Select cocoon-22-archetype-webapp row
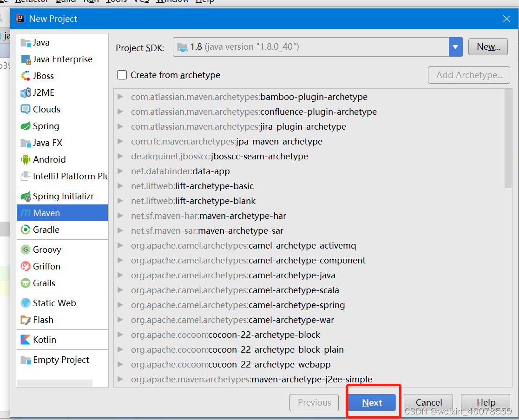 309,364
